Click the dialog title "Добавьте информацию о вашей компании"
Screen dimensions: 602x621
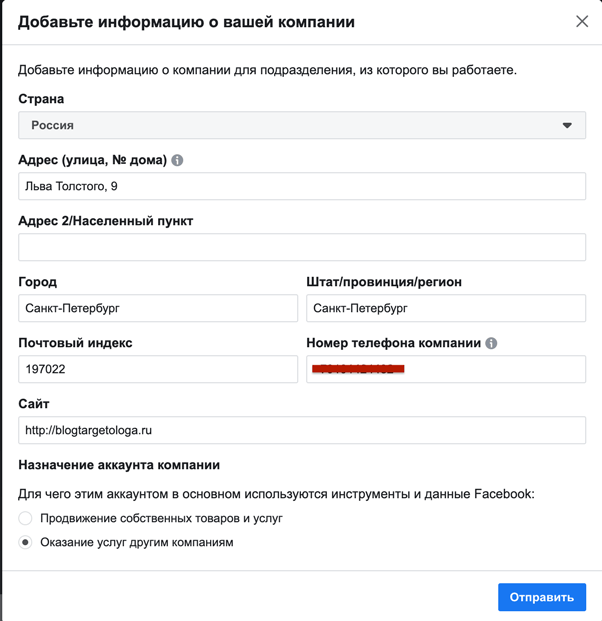pos(186,22)
